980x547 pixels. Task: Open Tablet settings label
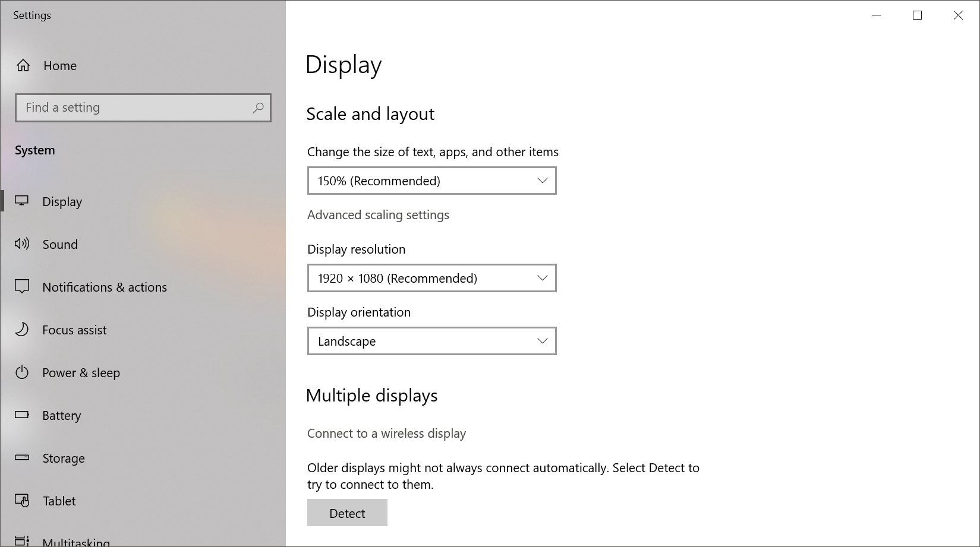coord(59,501)
